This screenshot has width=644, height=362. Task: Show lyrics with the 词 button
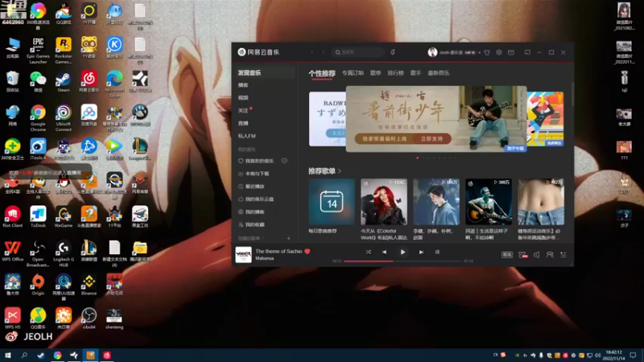pyautogui.click(x=437, y=252)
